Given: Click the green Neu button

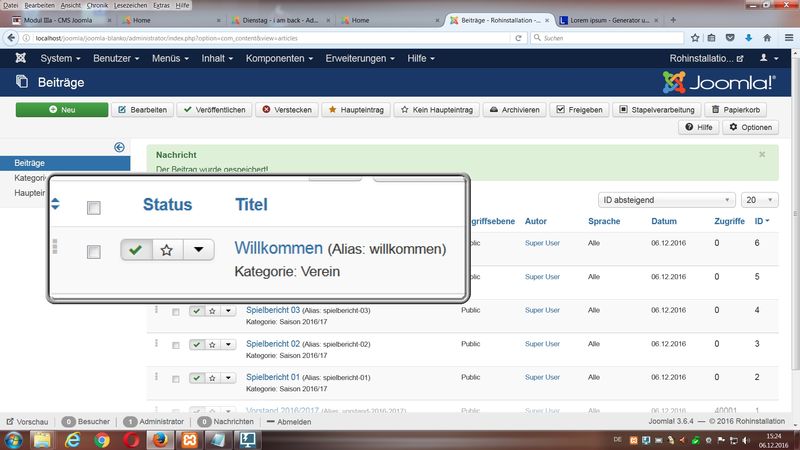Looking at the screenshot, I should (62, 110).
